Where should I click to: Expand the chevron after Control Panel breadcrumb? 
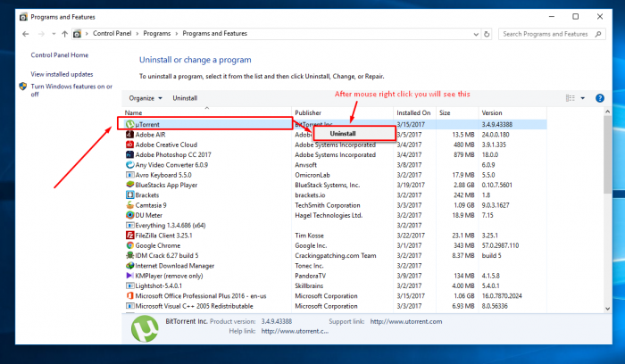coord(137,34)
